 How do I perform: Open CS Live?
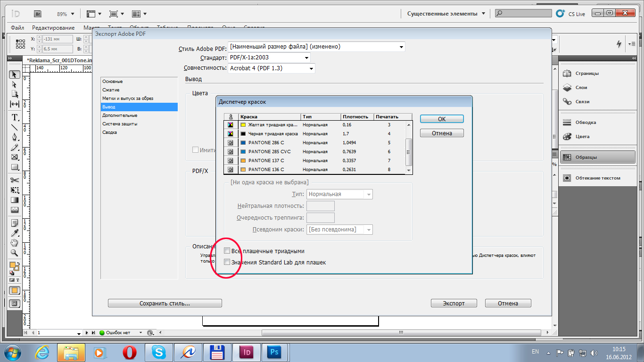pyautogui.click(x=571, y=14)
